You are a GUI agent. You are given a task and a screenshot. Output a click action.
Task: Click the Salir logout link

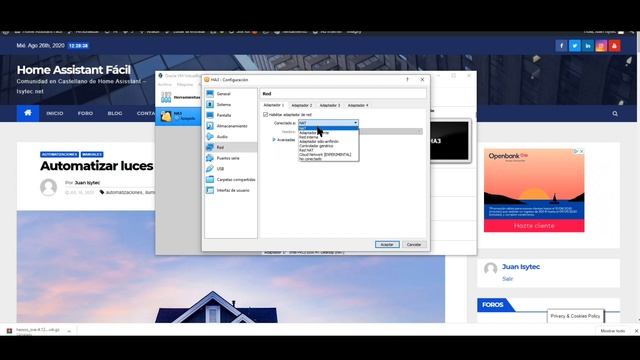point(507,279)
